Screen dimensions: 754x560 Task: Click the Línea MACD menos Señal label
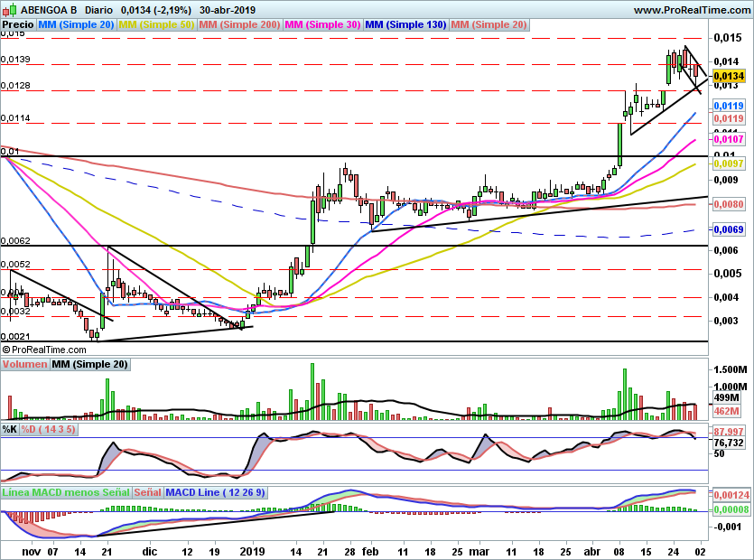click(x=66, y=492)
